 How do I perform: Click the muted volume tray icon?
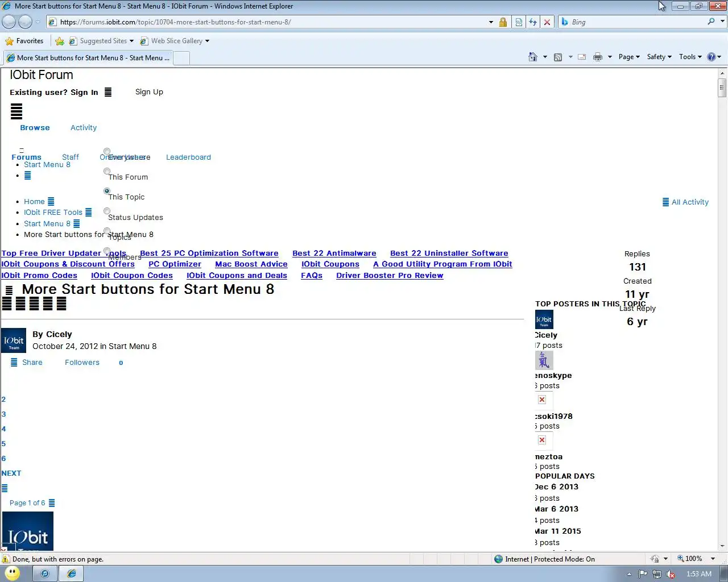click(x=671, y=574)
